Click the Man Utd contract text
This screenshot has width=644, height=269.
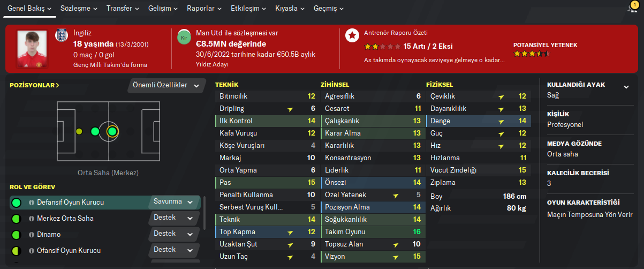coord(237,33)
